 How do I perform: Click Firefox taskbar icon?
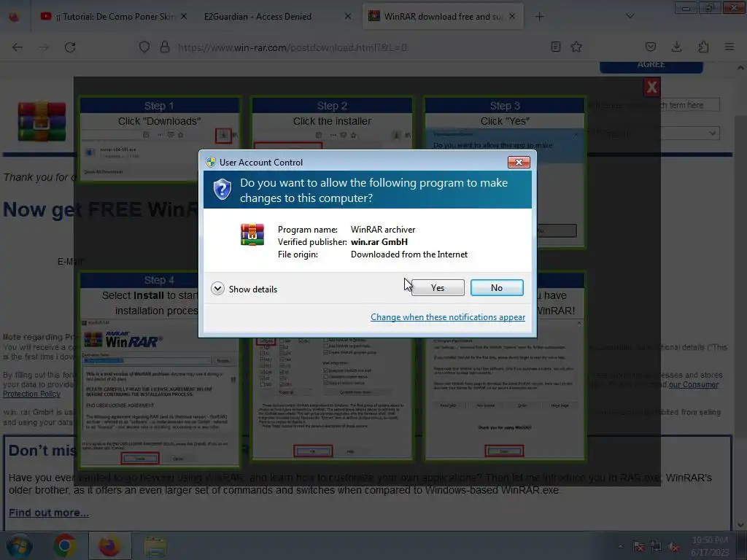pyautogui.click(x=109, y=545)
